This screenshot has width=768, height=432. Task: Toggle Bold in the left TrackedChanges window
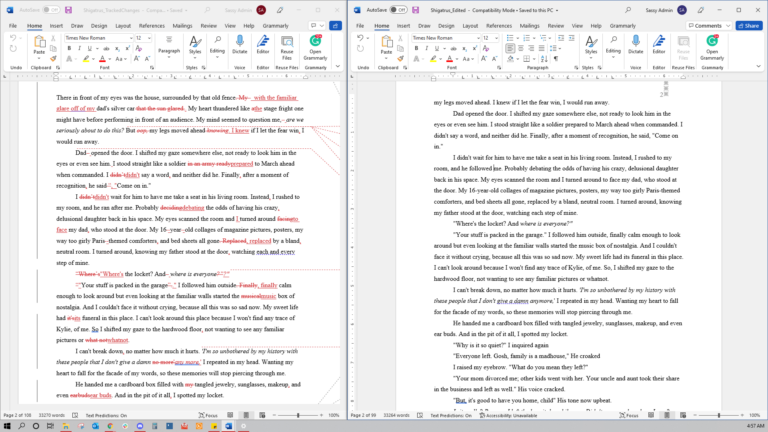(69, 48)
